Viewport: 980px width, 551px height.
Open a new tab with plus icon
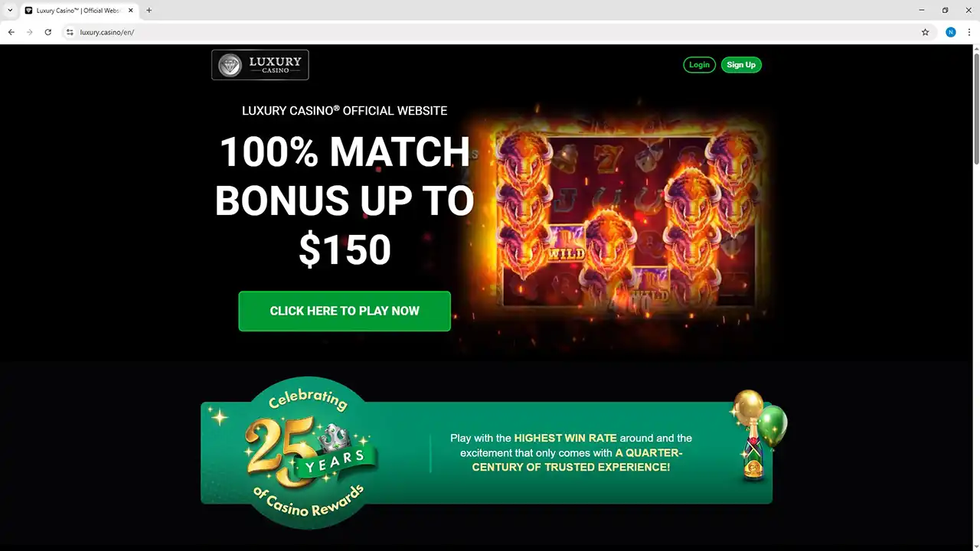tap(149, 11)
